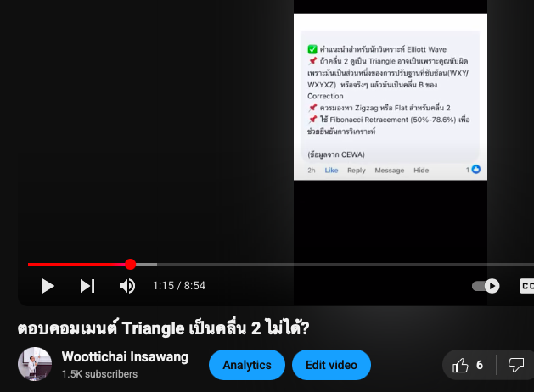Screen dimensions: 534x392
Task: Like the video with thumbs up
Action: [x=468, y=365]
